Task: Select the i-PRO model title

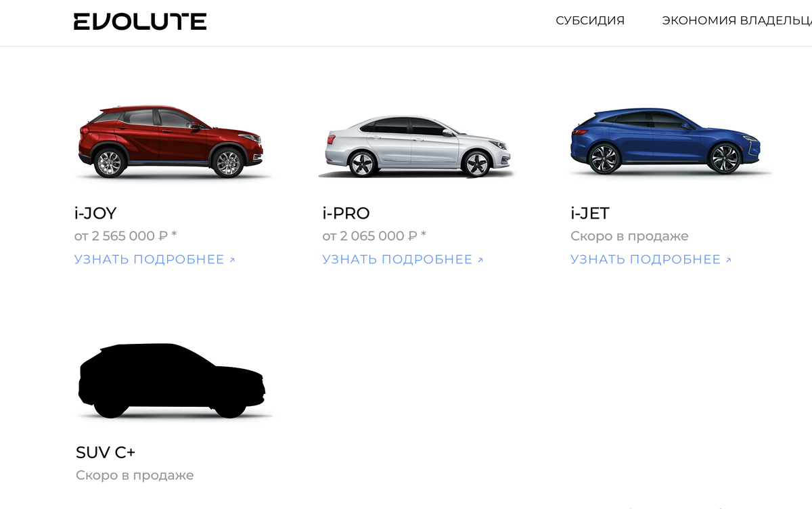Action: tap(346, 213)
